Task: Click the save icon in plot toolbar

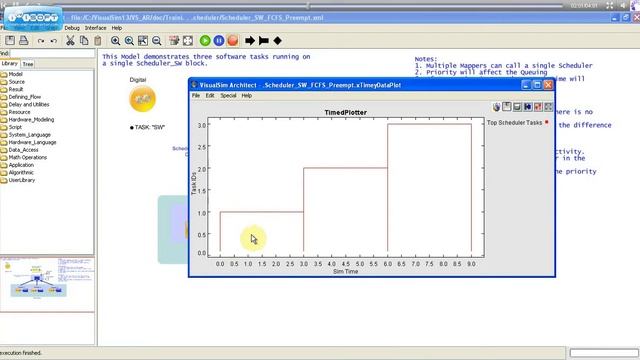Action: pos(507,107)
